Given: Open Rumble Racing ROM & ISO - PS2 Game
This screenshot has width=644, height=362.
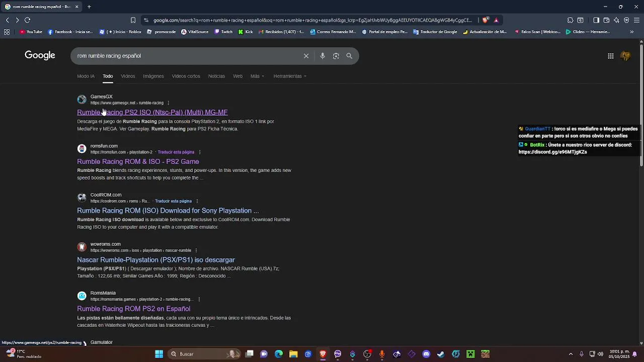Looking at the screenshot, I should (138, 162).
